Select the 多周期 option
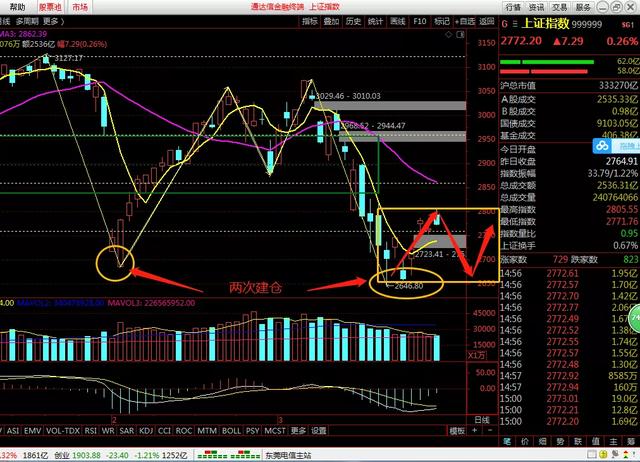The image size is (640, 462). pos(27,21)
